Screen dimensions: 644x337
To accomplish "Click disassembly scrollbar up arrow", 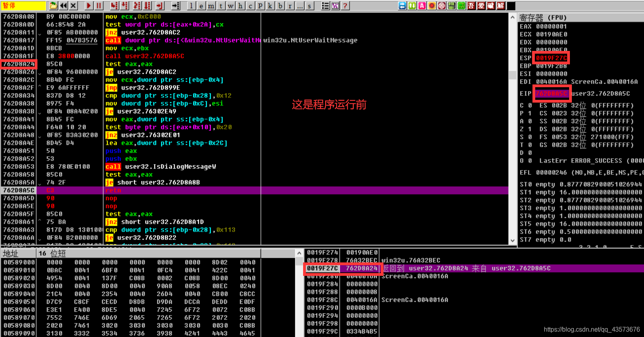I will [512, 17].
